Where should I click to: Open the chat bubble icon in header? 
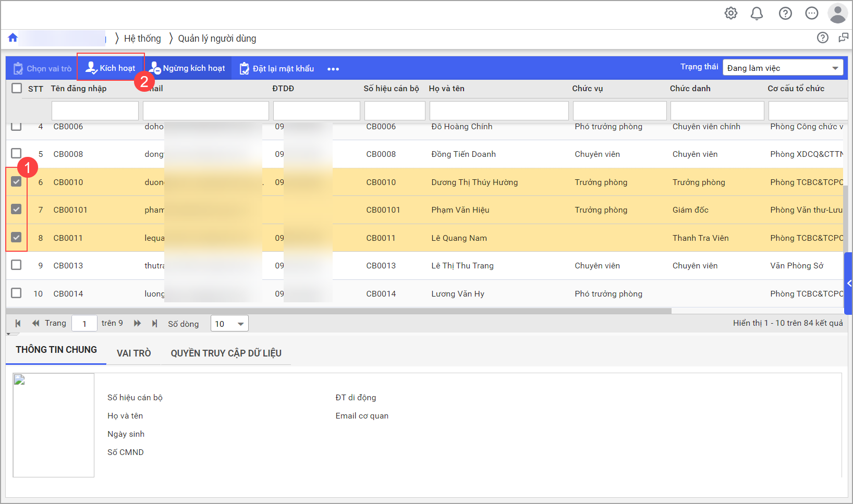[x=811, y=14]
